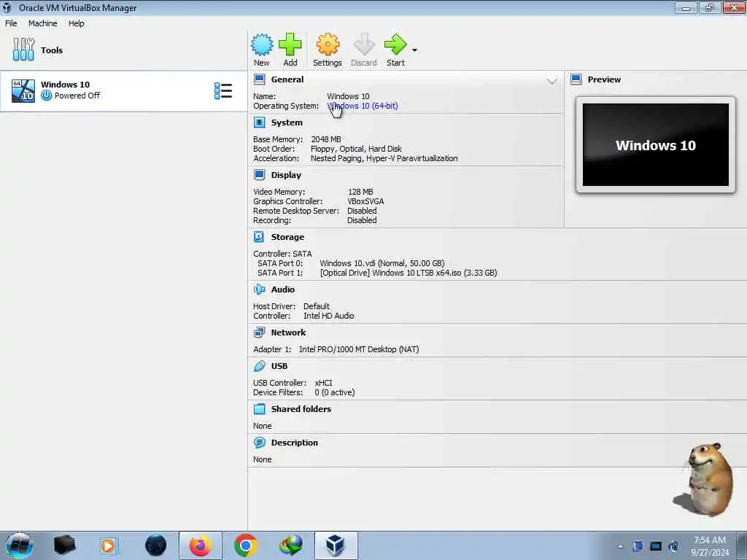Click the Shared folders section icon
This screenshot has height=560, width=747.
pos(260,408)
